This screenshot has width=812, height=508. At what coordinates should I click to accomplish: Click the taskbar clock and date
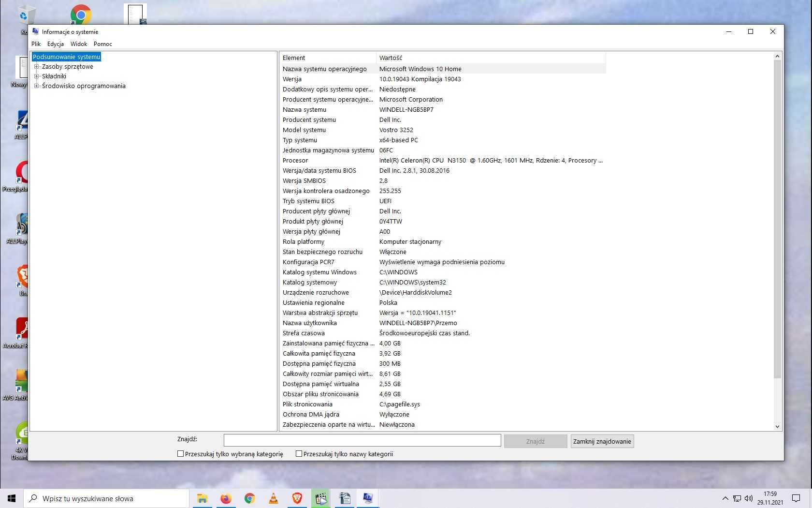click(770, 498)
